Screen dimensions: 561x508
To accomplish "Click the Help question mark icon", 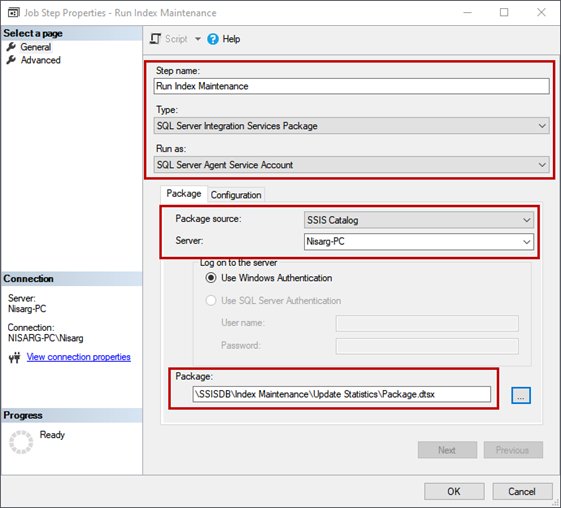I will coord(213,39).
